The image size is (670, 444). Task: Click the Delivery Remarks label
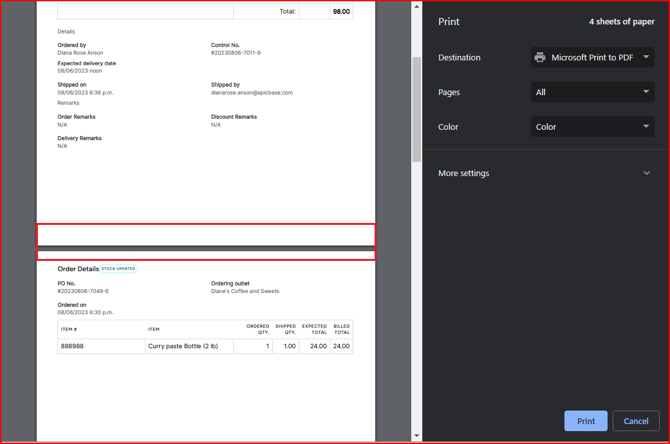click(x=79, y=138)
